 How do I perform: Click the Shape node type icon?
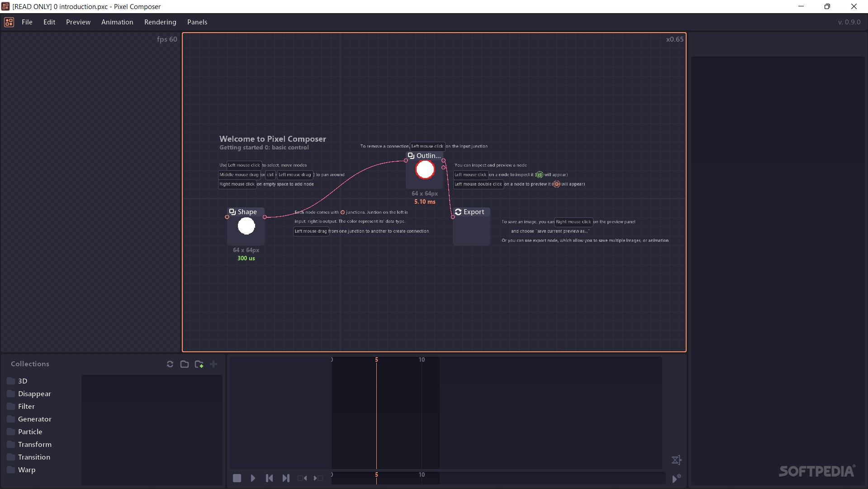pyautogui.click(x=232, y=212)
